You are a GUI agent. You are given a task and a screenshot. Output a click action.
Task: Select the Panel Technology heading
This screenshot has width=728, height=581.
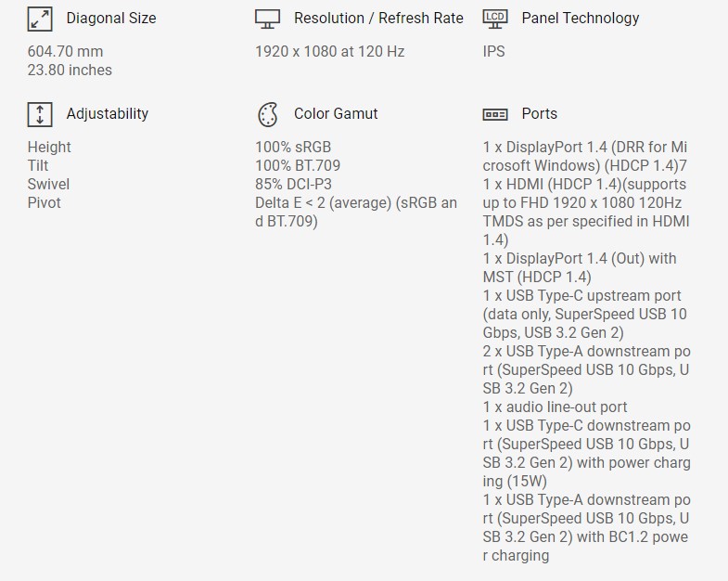click(x=581, y=19)
